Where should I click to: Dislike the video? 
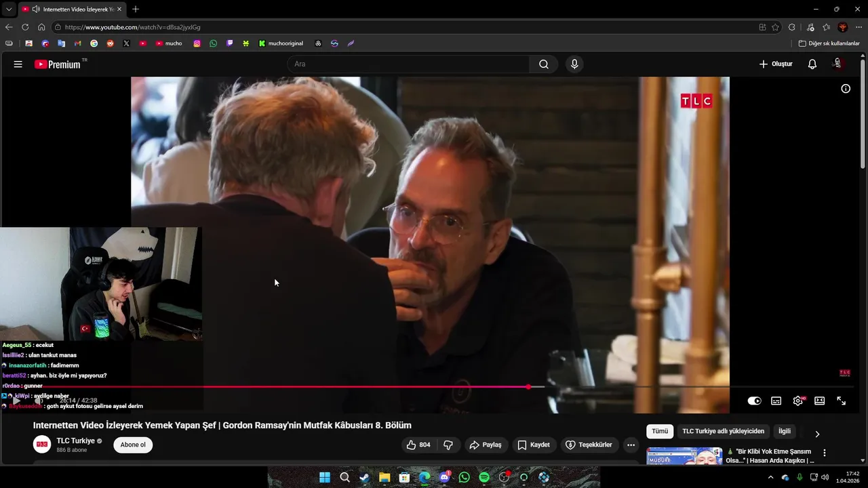[448, 445]
